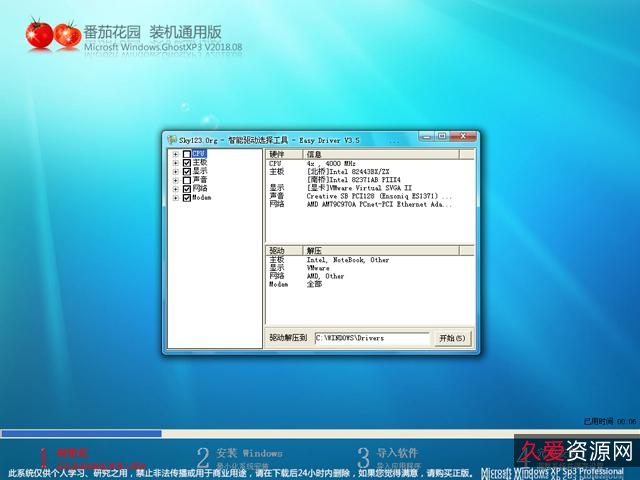
Task: Uncheck the 显示 driver checkbox
Action: pyautogui.click(x=187, y=171)
